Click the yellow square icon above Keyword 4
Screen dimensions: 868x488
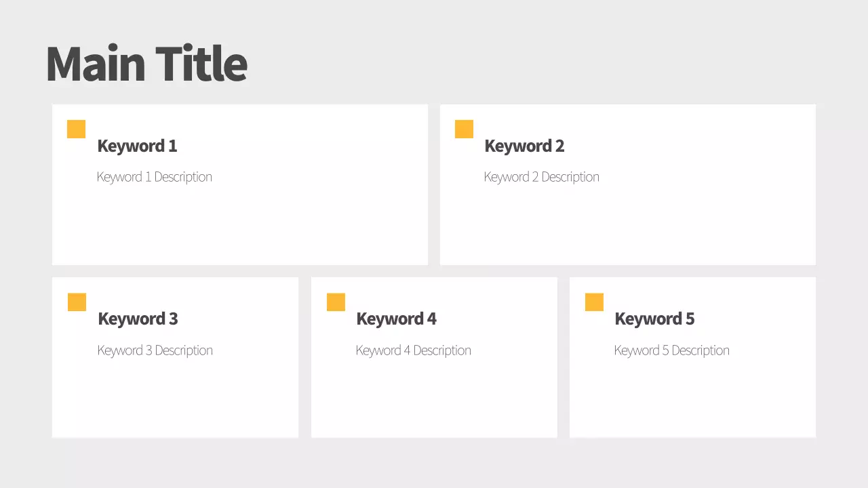tap(336, 302)
